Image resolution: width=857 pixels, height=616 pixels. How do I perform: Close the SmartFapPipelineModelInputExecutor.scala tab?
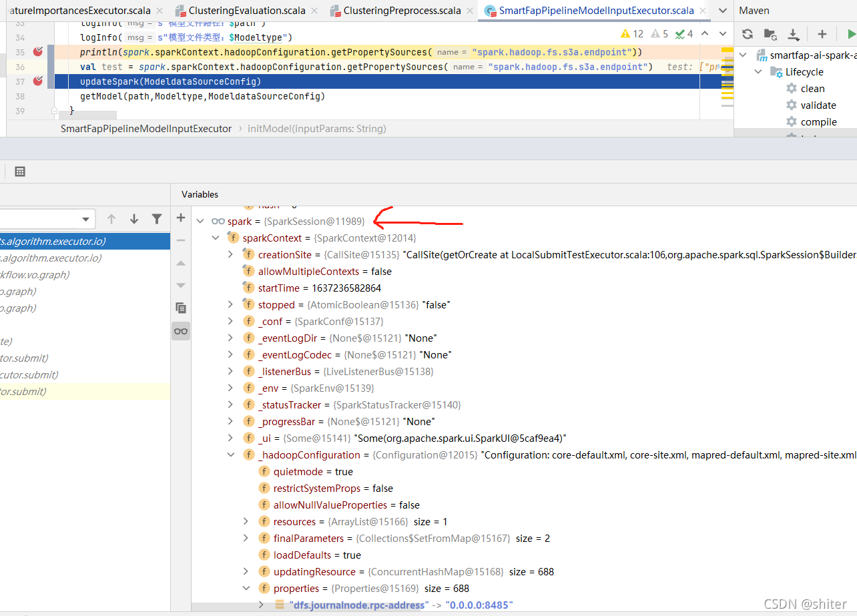pyautogui.click(x=703, y=11)
